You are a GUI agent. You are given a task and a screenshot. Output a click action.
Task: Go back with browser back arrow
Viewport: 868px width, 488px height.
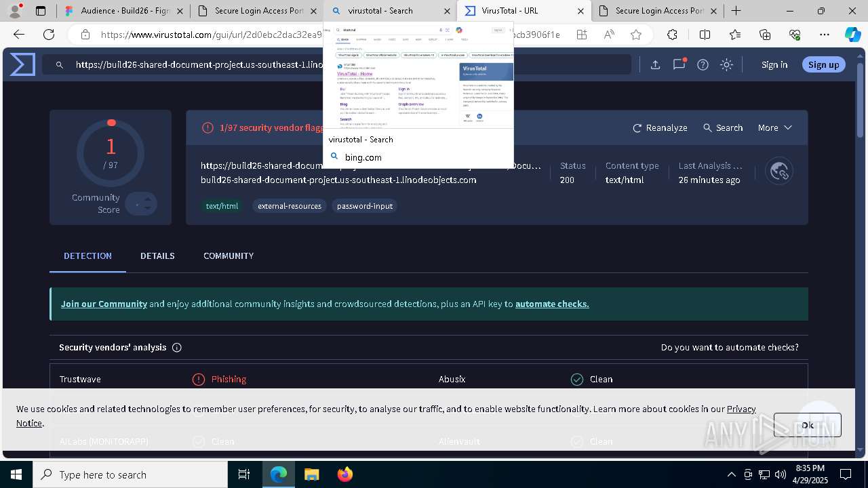(19, 35)
